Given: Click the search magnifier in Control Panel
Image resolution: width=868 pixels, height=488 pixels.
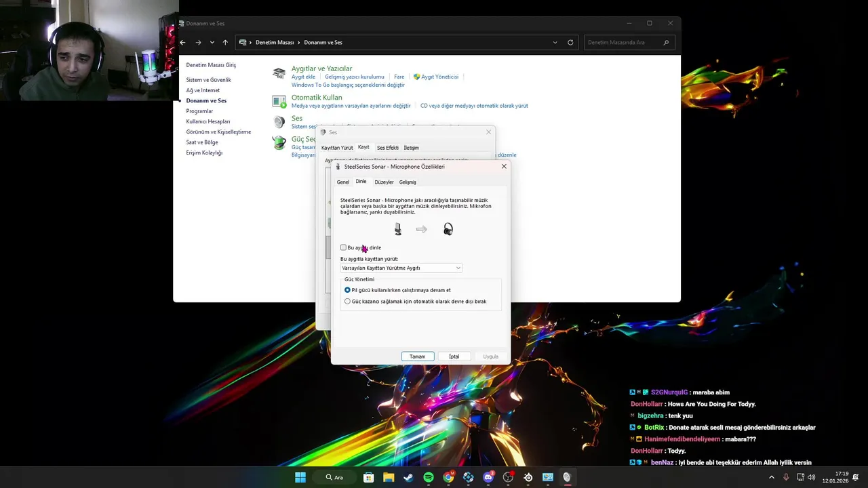Looking at the screenshot, I should 667,43.
